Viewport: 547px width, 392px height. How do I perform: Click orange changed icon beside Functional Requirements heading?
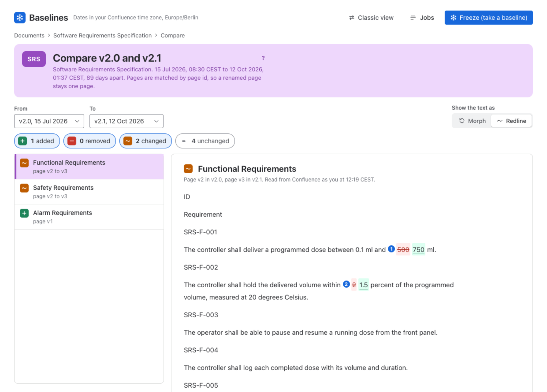(188, 169)
